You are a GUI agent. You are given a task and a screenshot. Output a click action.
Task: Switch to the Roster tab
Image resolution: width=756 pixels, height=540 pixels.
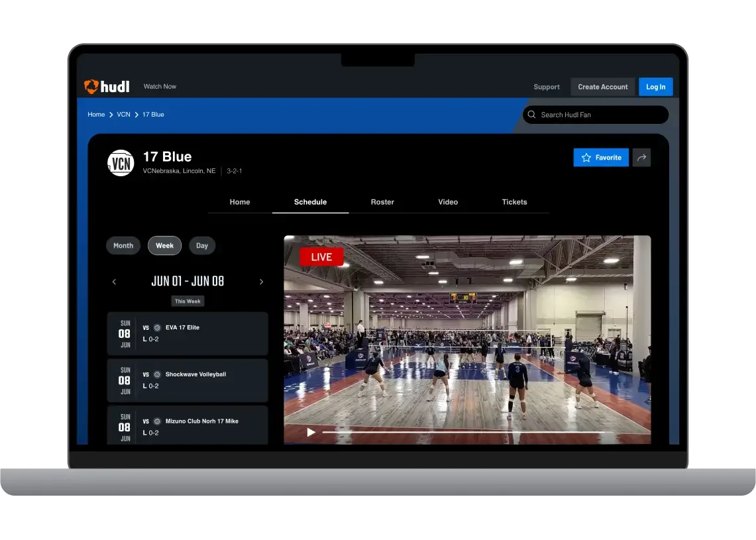pos(382,202)
